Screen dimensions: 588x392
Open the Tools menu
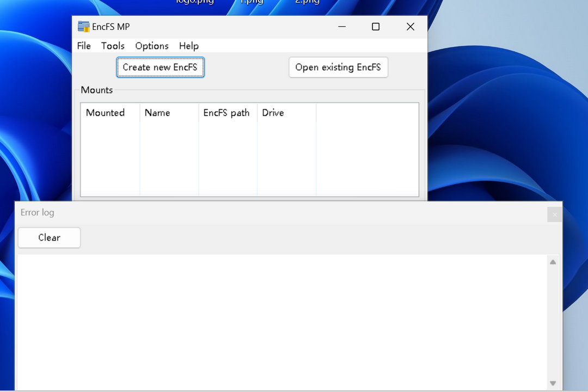[113, 46]
